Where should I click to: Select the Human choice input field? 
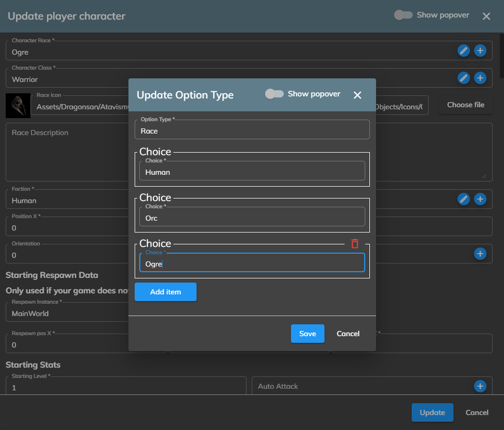252,172
